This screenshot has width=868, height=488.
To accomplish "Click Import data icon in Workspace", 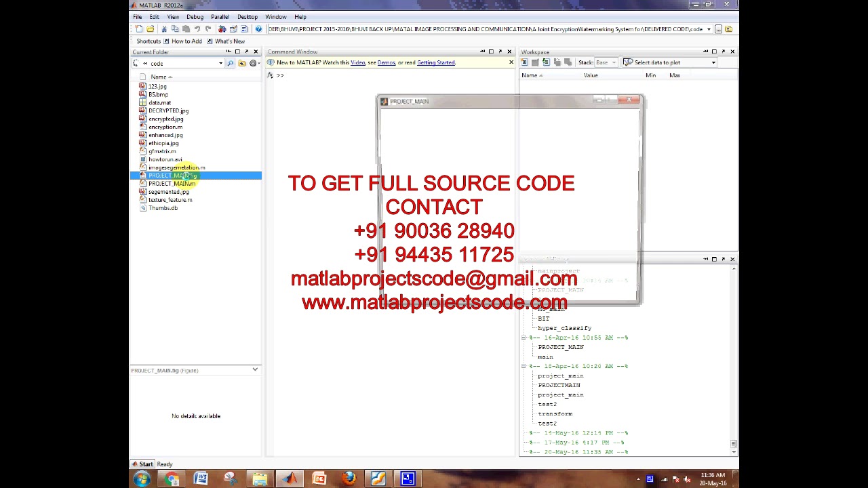I will pos(546,62).
